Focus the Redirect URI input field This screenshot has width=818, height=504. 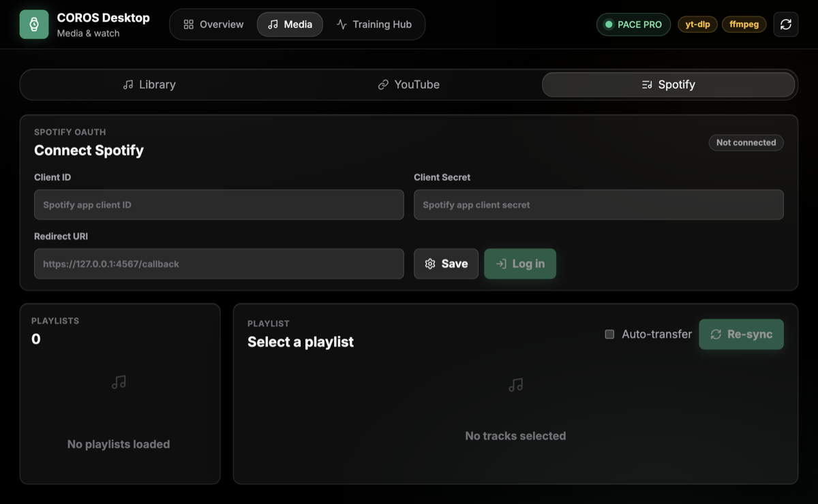[x=219, y=264]
